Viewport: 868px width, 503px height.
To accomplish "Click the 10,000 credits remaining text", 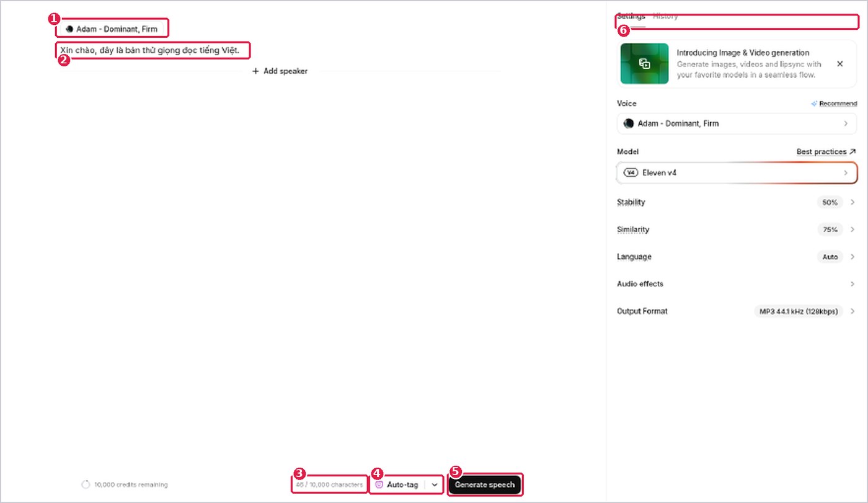I will tap(131, 484).
